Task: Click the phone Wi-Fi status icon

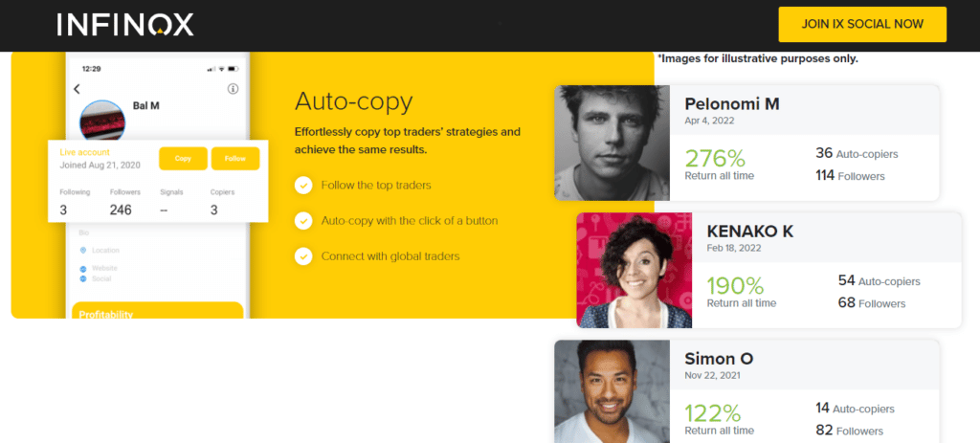Action: [x=222, y=68]
